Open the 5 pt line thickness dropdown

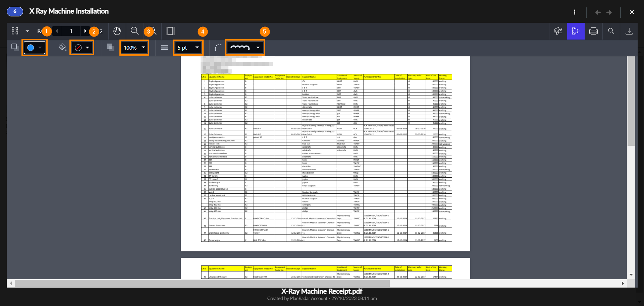tap(188, 48)
